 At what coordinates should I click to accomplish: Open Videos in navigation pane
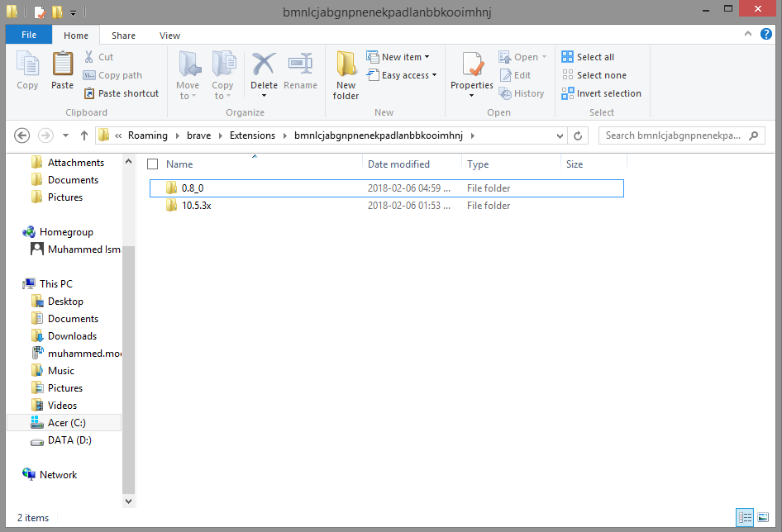(x=55, y=406)
